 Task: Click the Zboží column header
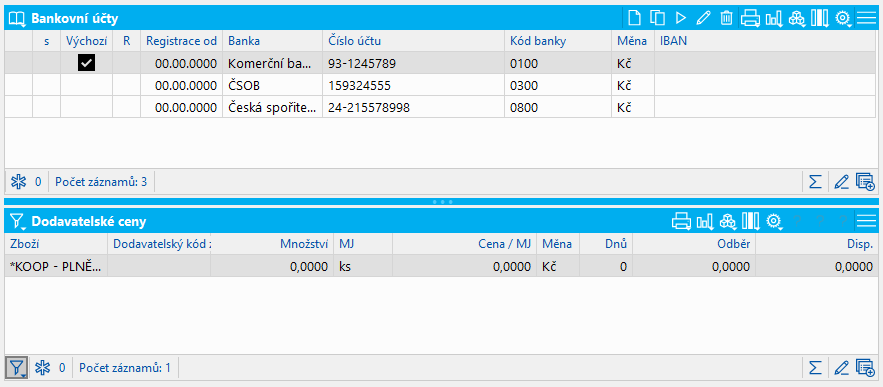point(56,244)
